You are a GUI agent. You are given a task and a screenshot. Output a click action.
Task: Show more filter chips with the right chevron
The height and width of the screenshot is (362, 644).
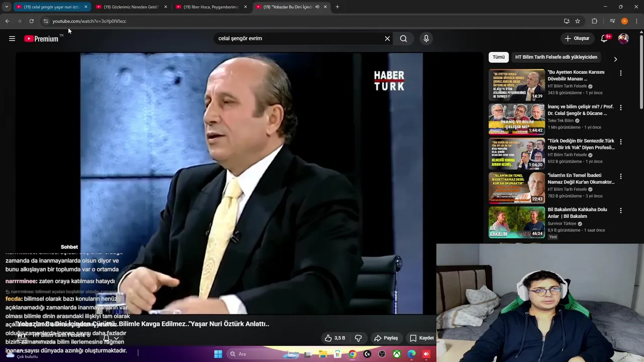point(615,59)
